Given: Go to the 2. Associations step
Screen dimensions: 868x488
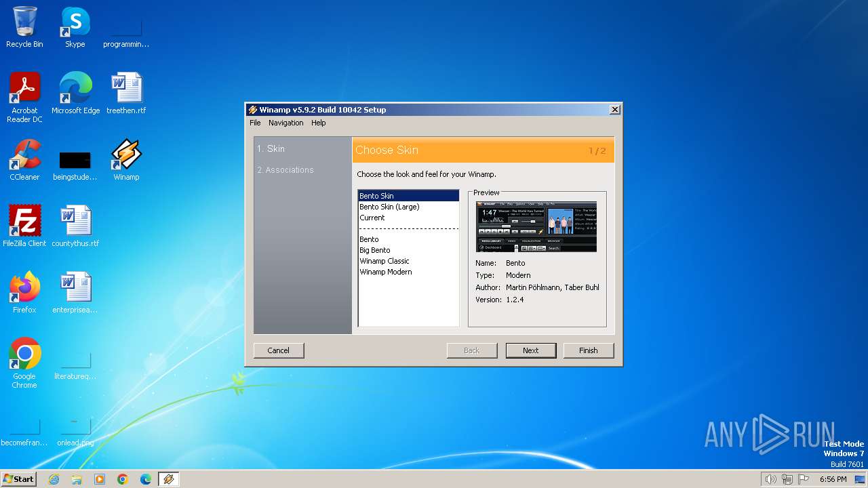Looking at the screenshot, I should click(285, 170).
